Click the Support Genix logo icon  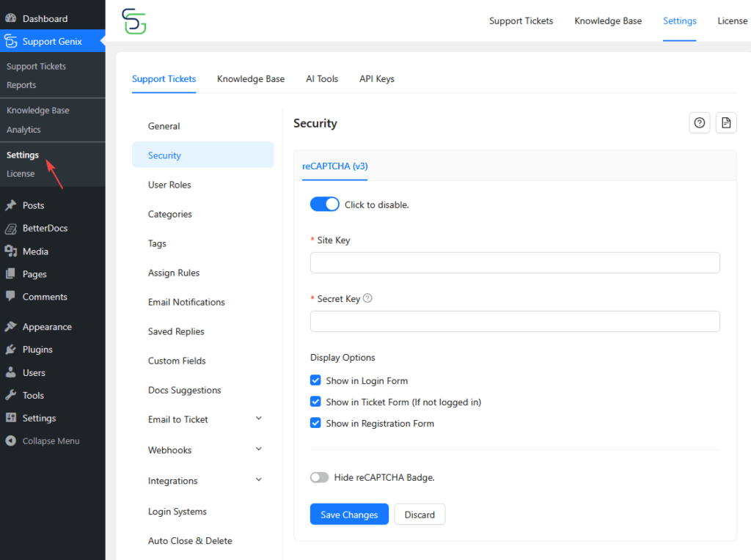[x=134, y=21]
